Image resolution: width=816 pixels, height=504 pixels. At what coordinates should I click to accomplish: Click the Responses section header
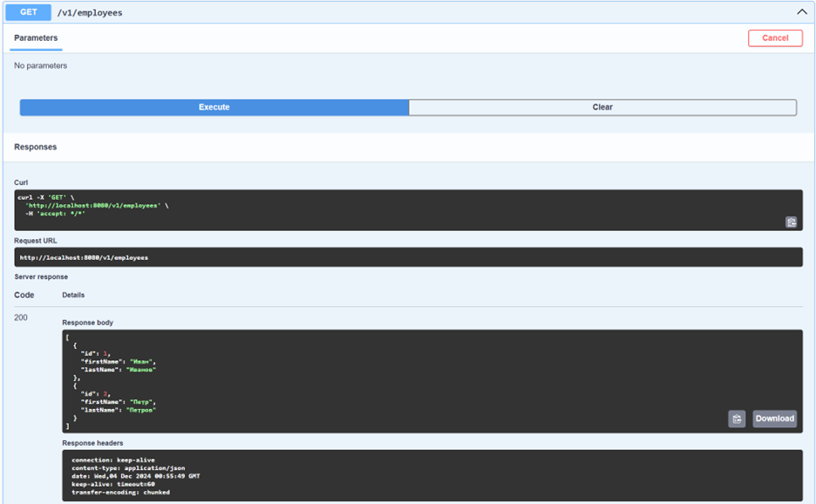(36, 147)
